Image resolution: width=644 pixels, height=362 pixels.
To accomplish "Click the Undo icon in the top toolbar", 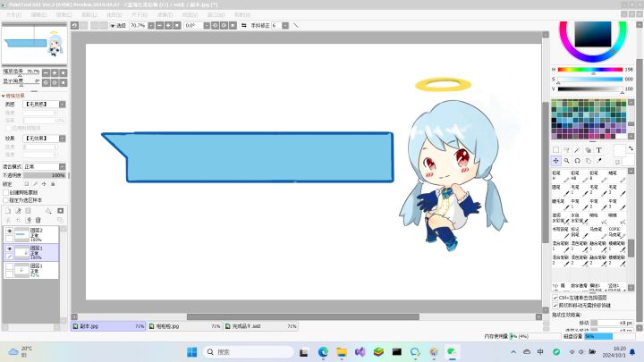I will 74,25.
